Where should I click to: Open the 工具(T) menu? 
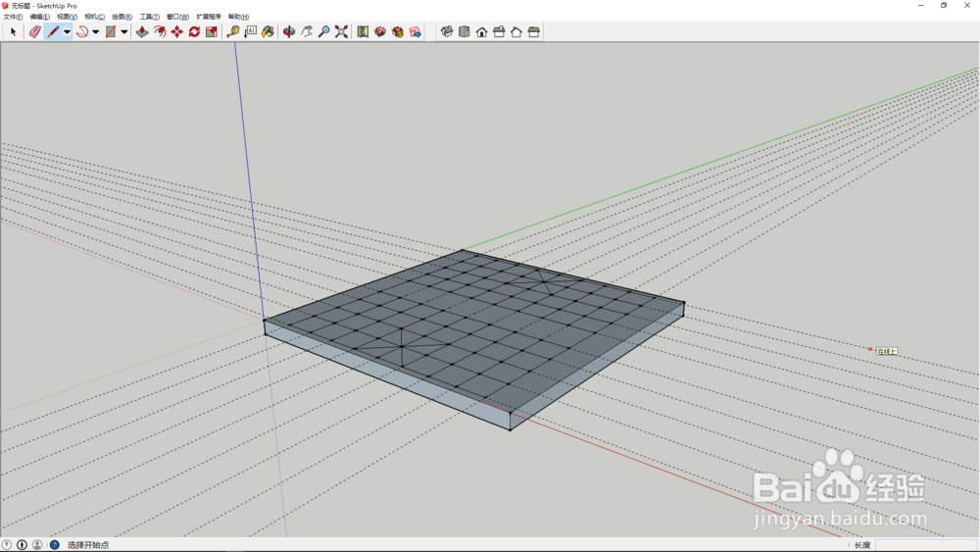[x=149, y=17]
